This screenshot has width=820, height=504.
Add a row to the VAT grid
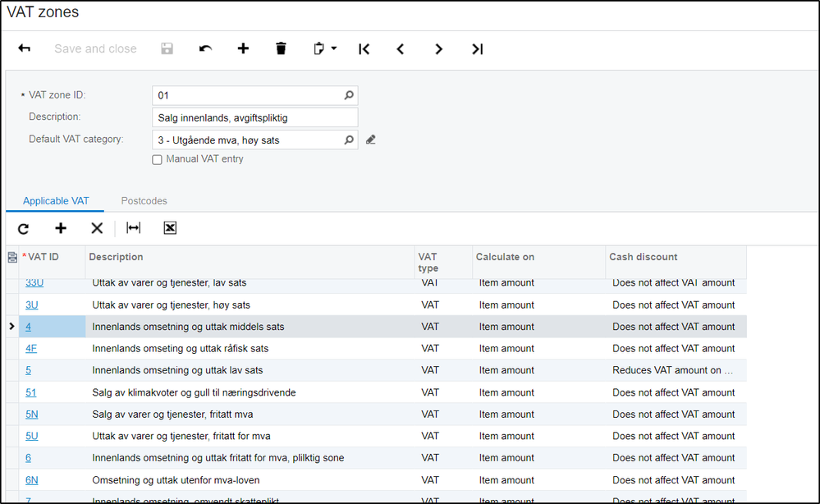click(x=61, y=228)
